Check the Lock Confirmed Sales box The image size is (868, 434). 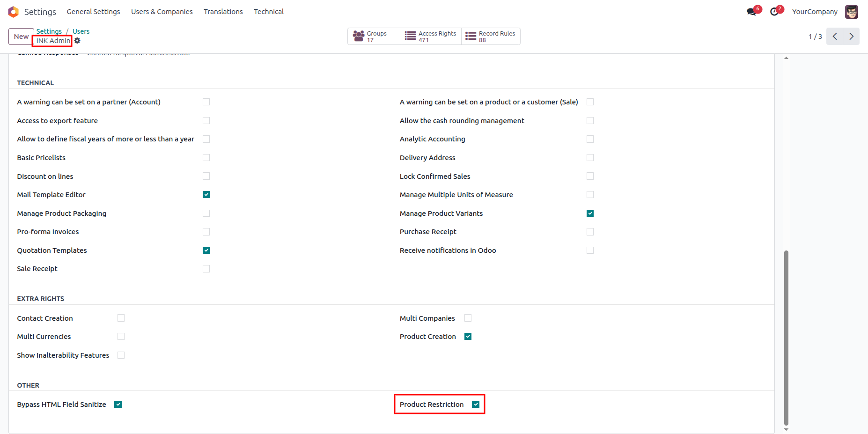(590, 176)
